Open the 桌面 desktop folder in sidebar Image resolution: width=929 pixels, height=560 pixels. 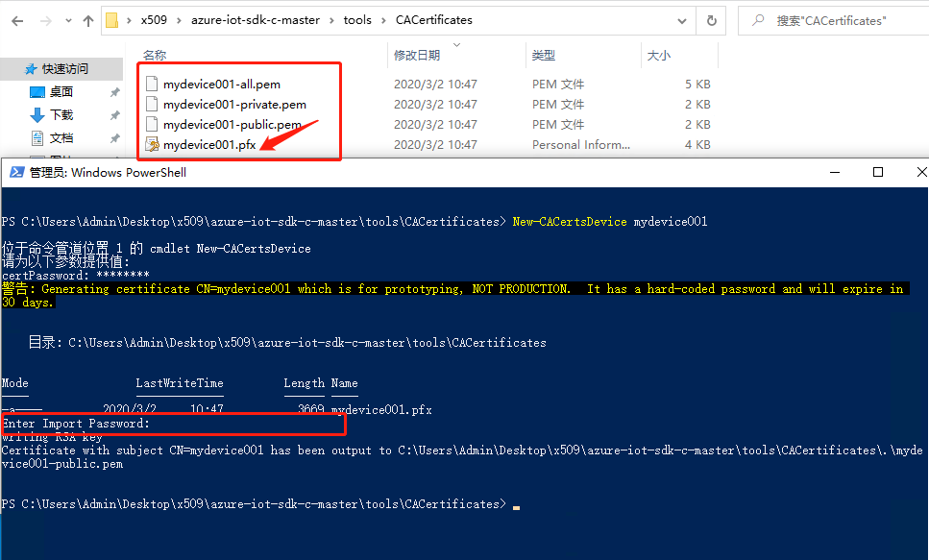click(61, 92)
